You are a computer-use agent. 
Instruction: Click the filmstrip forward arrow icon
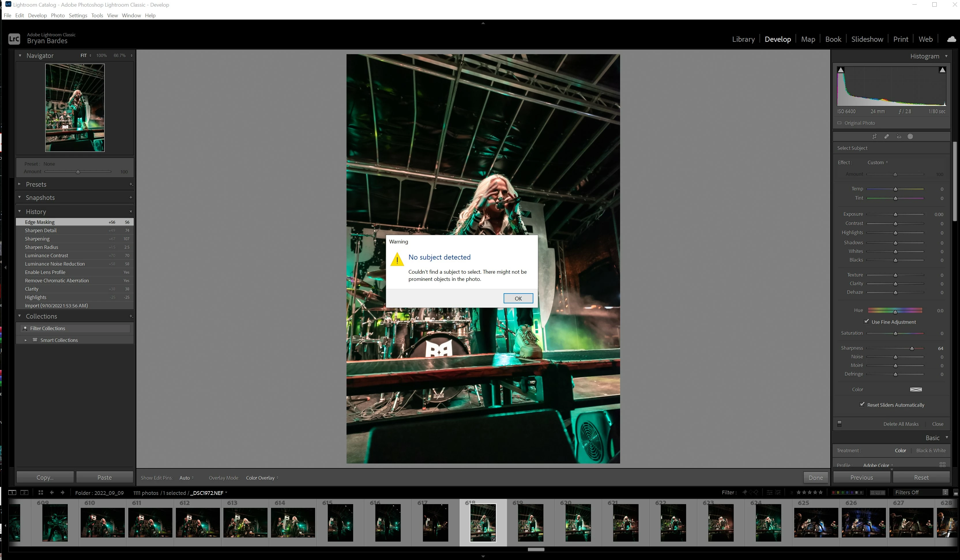click(63, 492)
